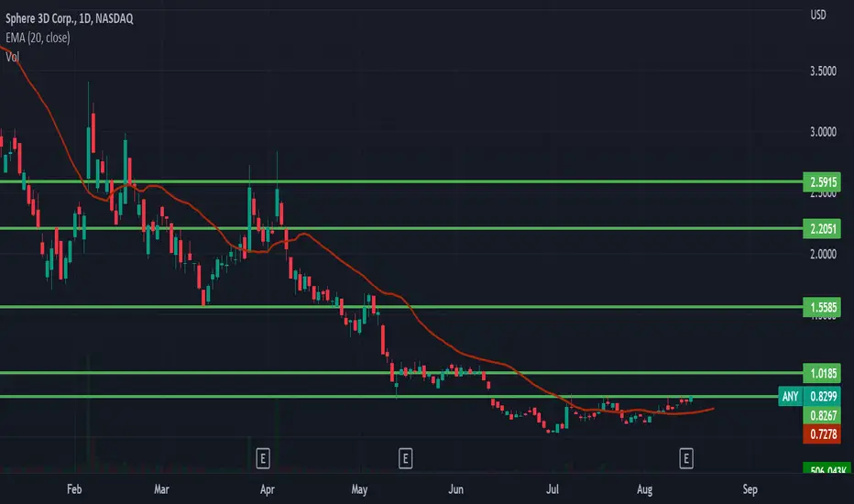The height and width of the screenshot is (504, 854).
Task: Click the earnings E marker in mid-May
Action: [405, 459]
